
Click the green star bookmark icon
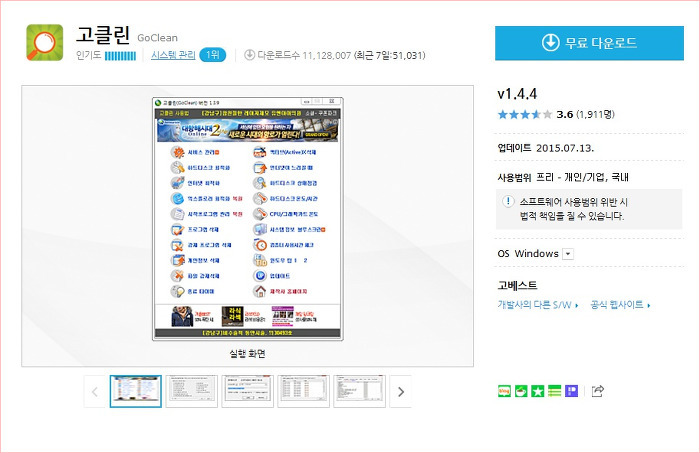point(538,391)
